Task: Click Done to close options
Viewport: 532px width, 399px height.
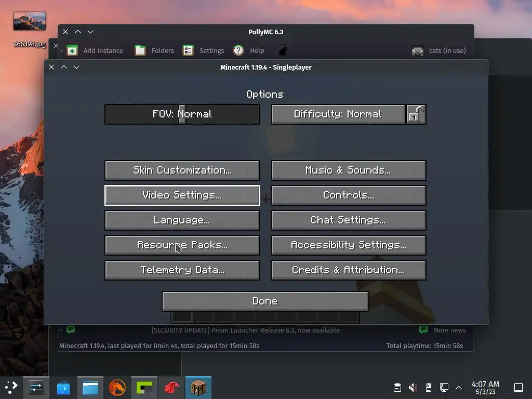Action: coord(265,301)
